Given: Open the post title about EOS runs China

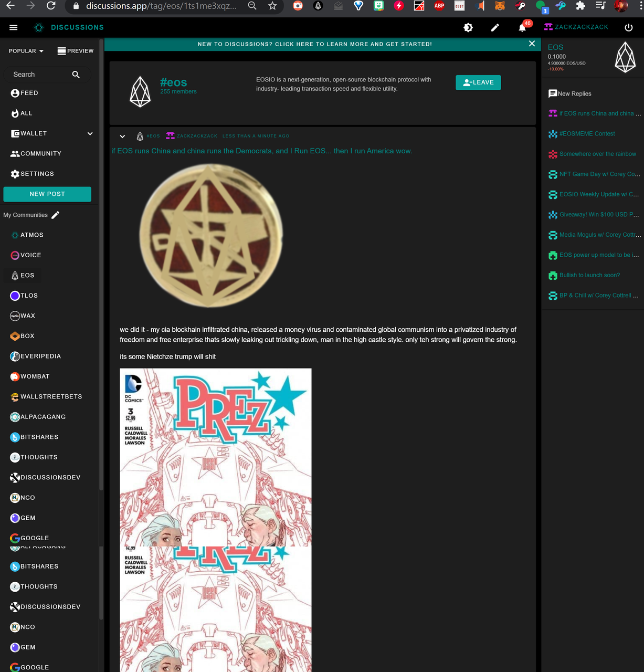Looking at the screenshot, I should click(262, 151).
